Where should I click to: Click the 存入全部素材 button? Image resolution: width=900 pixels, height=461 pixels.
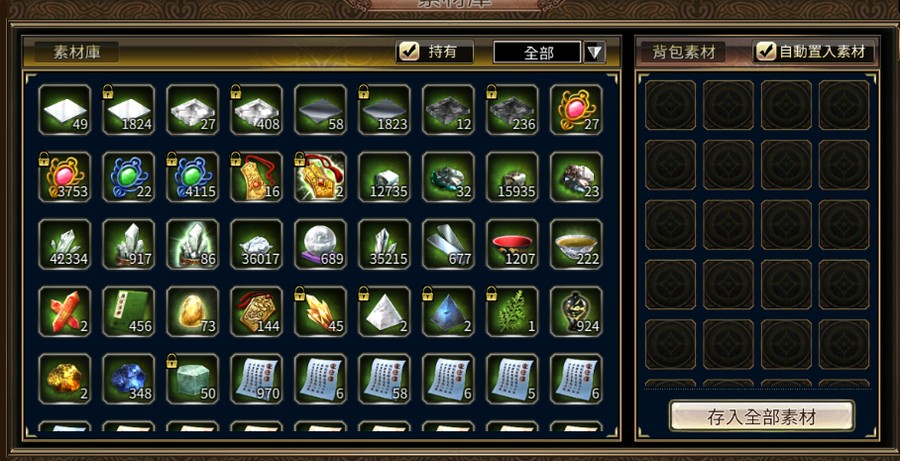click(x=762, y=416)
